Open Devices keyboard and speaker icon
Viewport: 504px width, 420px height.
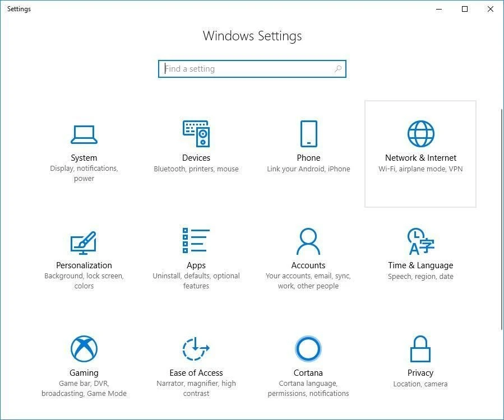196,134
